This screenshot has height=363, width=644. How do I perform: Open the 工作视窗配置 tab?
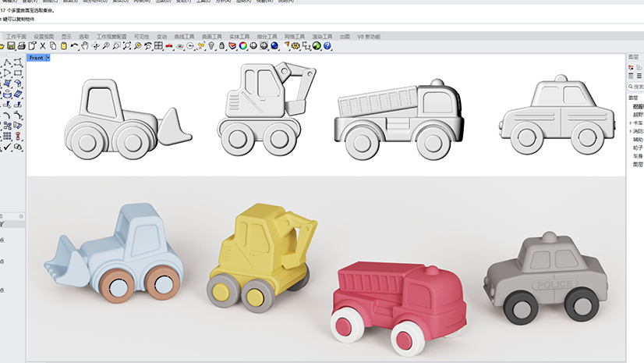tap(111, 37)
